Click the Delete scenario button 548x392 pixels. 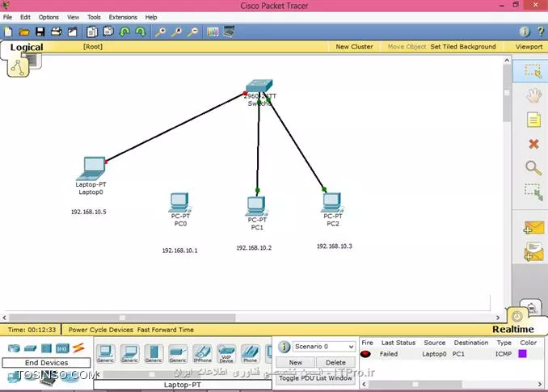click(336, 362)
